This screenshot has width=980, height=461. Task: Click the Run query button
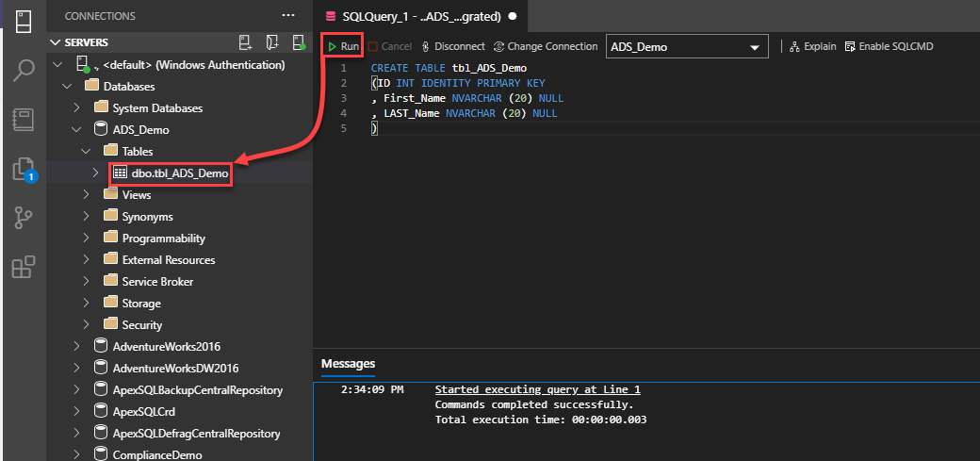pos(343,46)
